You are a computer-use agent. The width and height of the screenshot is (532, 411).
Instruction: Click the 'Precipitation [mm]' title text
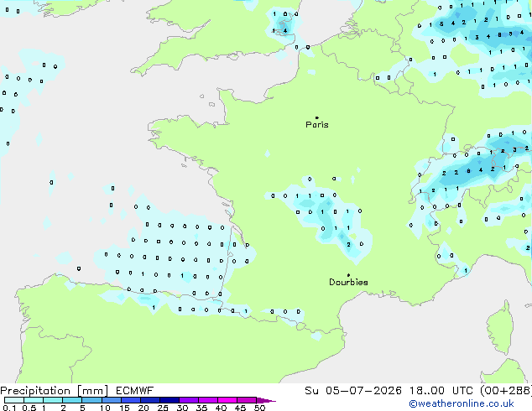click(x=55, y=391)
